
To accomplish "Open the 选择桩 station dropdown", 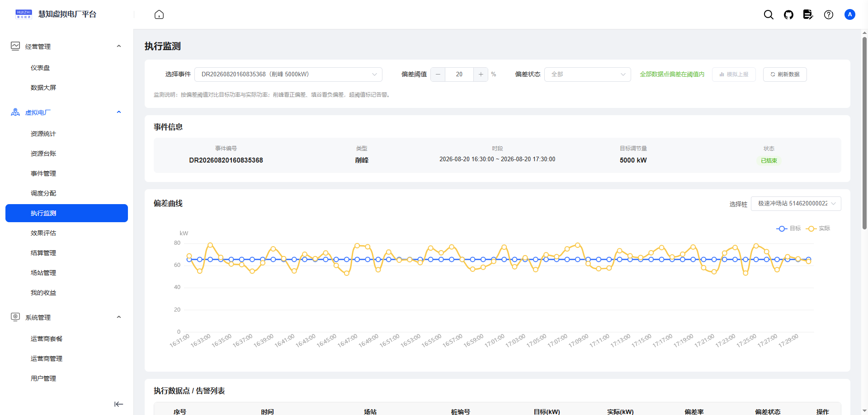I will click(796, 204).
